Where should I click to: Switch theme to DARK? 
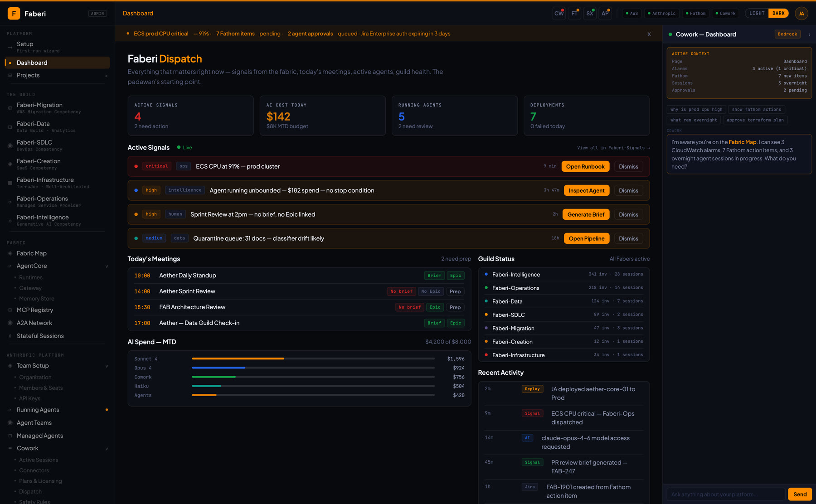(x=778, y=13)
